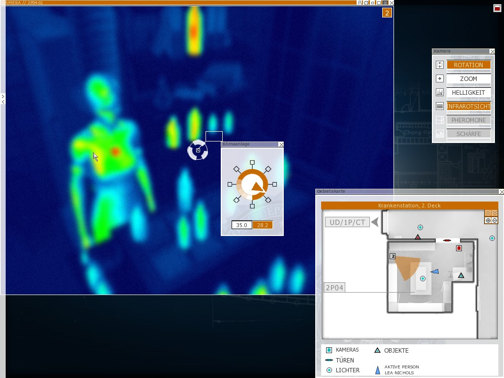This screenshot has width=504, height=378.
Task: Select the ROTATION camera mode button
Action: pos(468,65)
